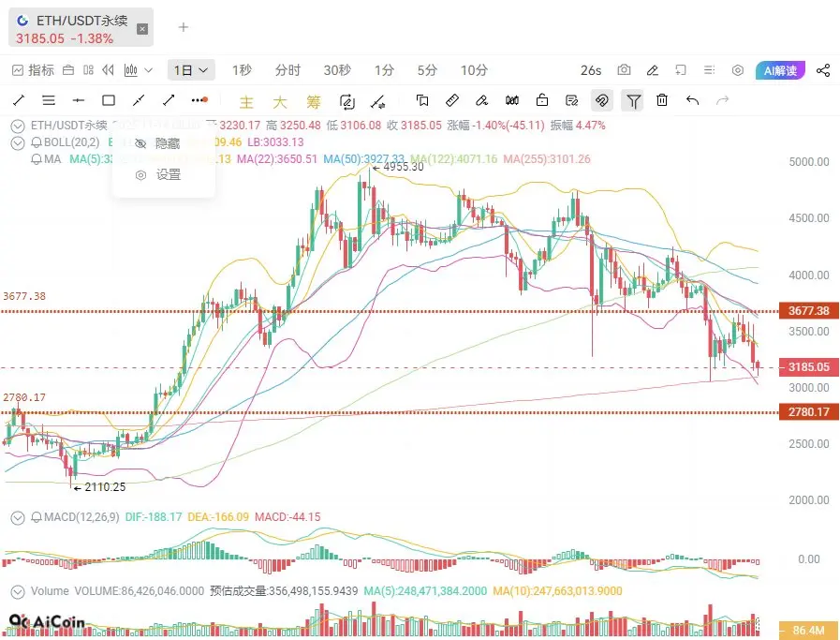This screenshot has width=840, height=640.
Task: Select the parallel horizontal lines tool
Action: 49,100
